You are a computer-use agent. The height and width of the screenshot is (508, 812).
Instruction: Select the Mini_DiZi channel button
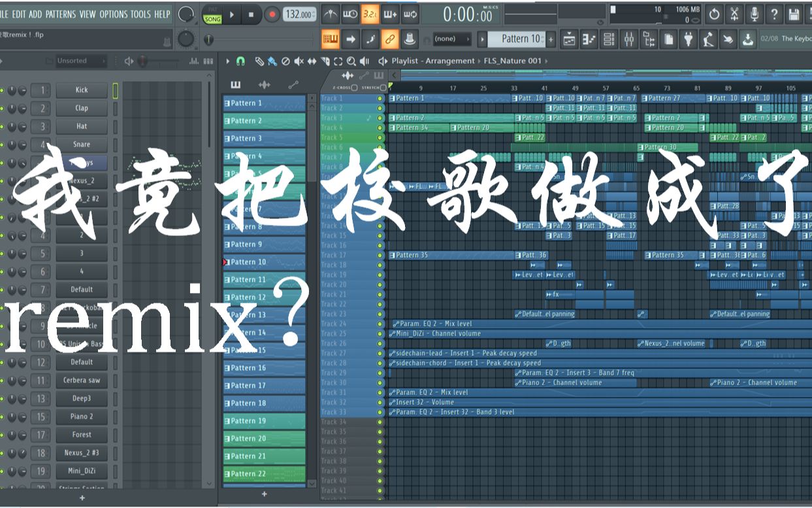(x=82, y=471)
